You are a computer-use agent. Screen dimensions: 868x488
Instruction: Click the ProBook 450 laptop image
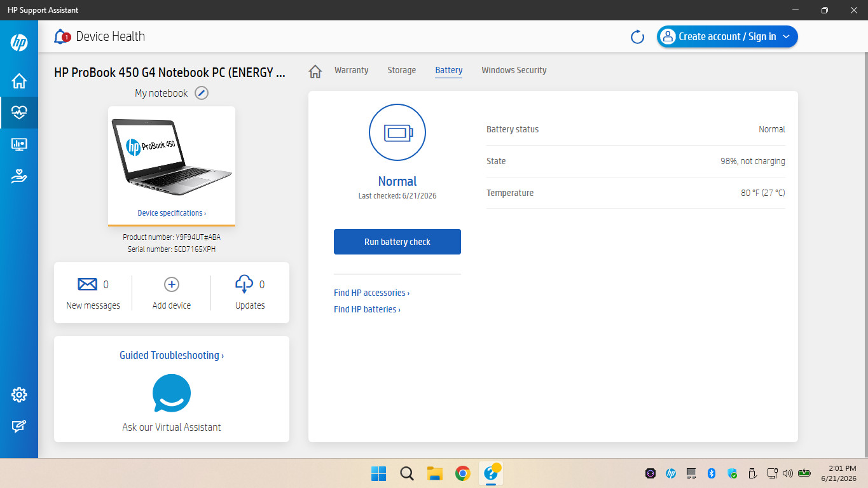click(172, 157)
